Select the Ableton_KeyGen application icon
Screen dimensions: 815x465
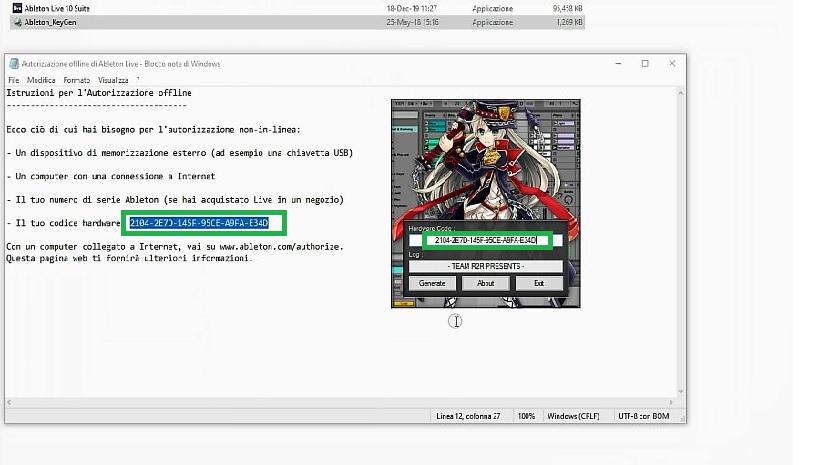coord(17,22)
